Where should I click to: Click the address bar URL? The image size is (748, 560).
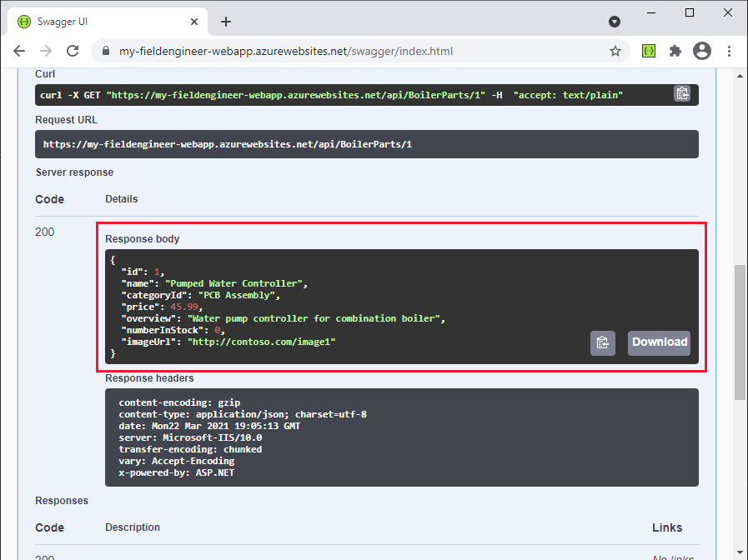[x=286, y=51]
